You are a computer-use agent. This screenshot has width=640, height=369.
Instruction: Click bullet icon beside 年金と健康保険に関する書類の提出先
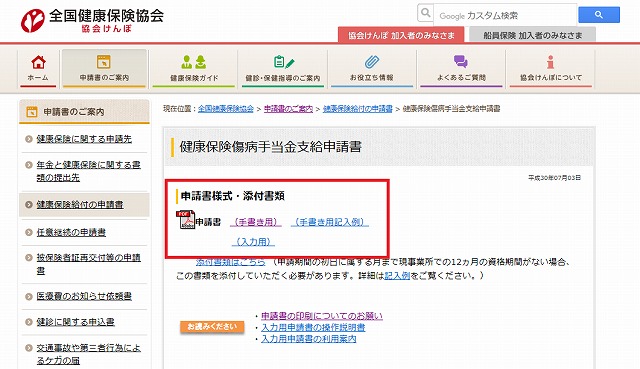click(x=29, y=165)
